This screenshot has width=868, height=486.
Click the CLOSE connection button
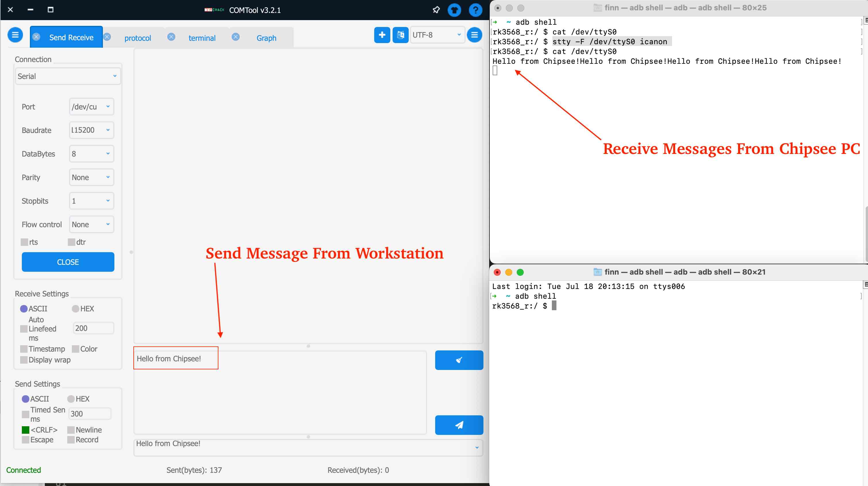(68, 262)
